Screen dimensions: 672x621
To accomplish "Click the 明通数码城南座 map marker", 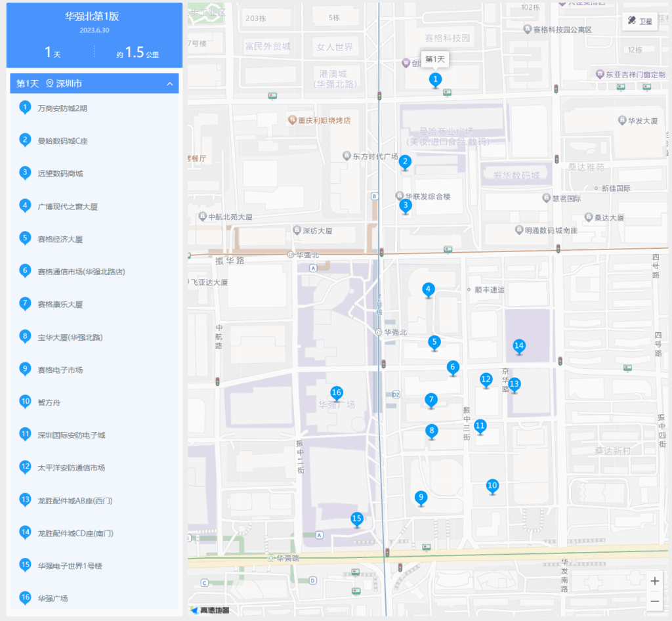I will click(519, 230).
